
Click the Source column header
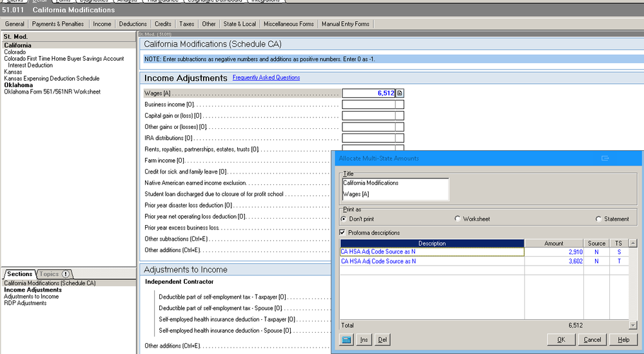596,243
